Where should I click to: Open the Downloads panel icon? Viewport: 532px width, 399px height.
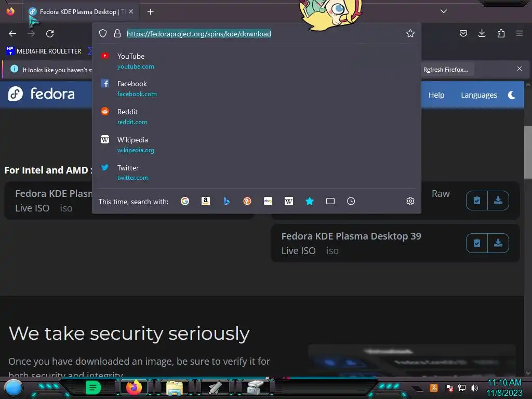pos(482,33)
